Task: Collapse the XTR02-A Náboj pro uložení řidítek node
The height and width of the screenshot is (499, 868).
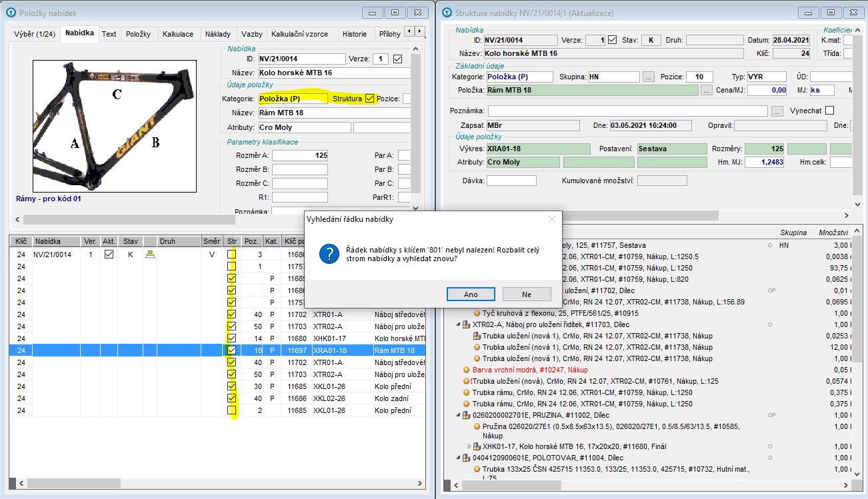Action: click(458, 324)
